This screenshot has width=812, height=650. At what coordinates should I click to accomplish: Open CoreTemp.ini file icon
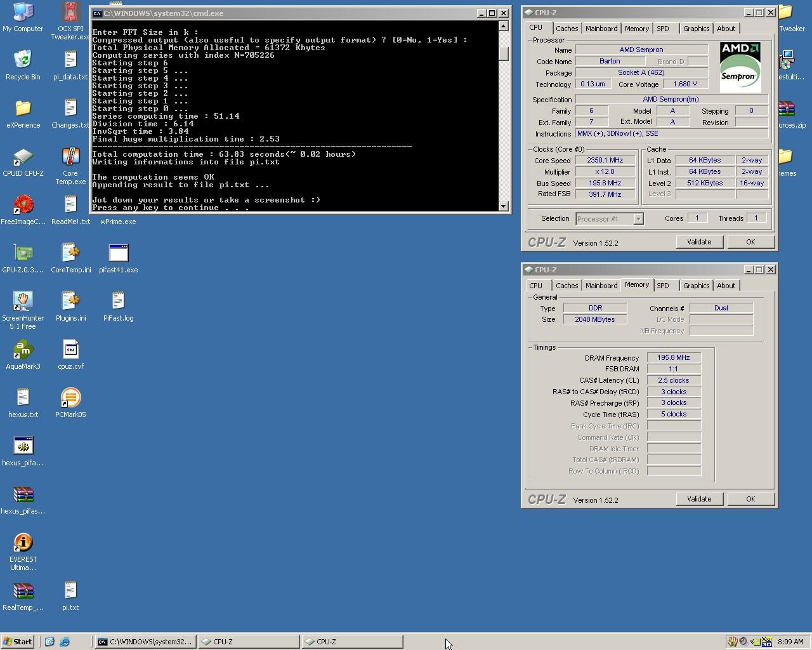coord(70,258)
